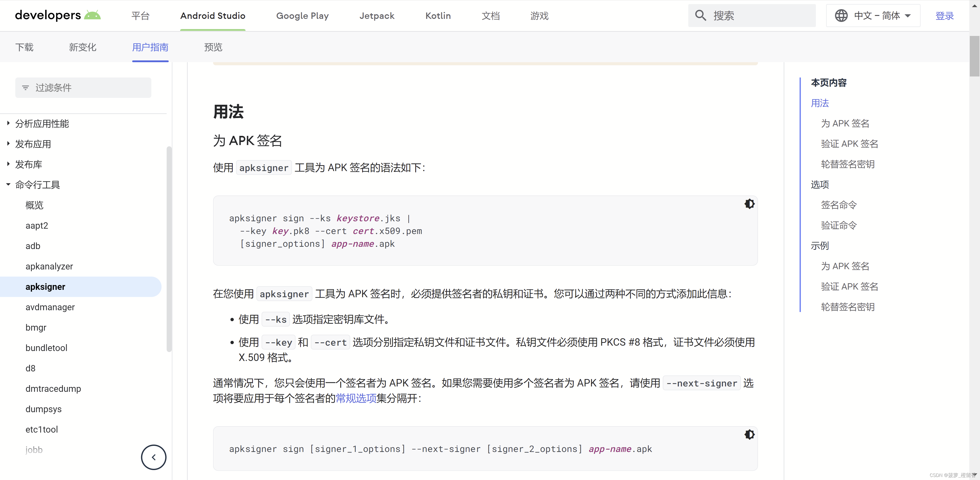Click the aapt2 tool in sidebar
Screen dimensions: 980x480
[x=36, y=225]
